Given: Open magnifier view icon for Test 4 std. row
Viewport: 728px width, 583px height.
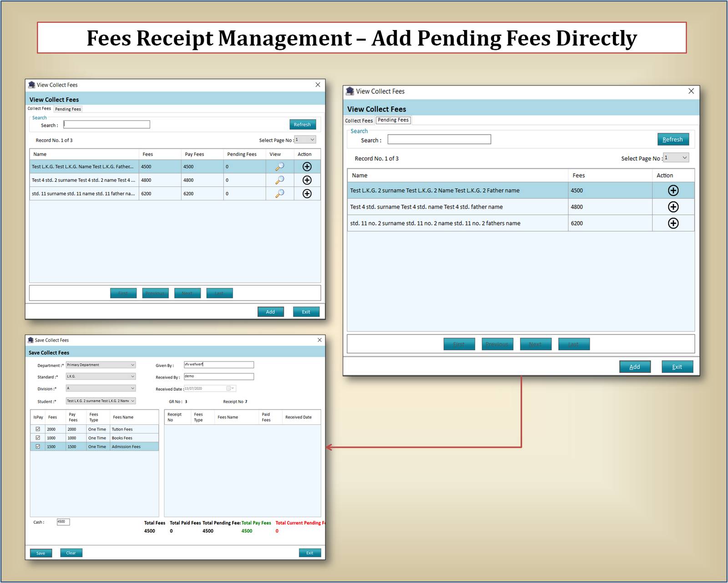Looking at the screenshot, I should point(279,180).
